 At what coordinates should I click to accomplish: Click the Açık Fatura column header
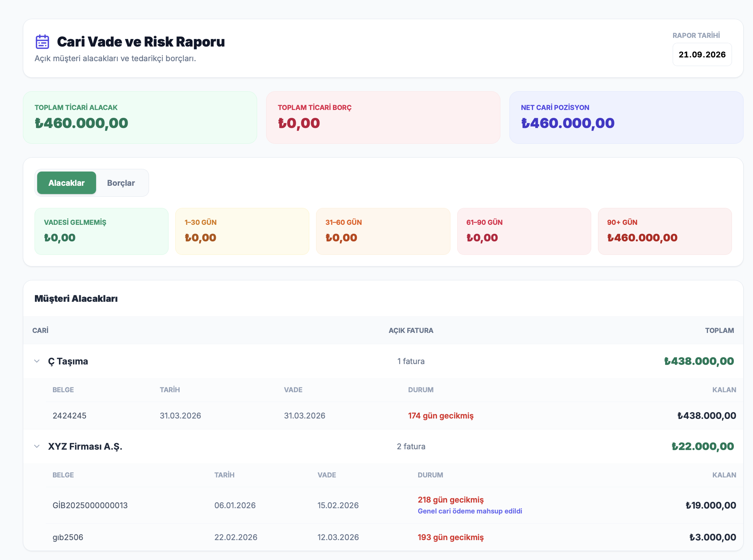pyautogui.click(x=411, y=330)
